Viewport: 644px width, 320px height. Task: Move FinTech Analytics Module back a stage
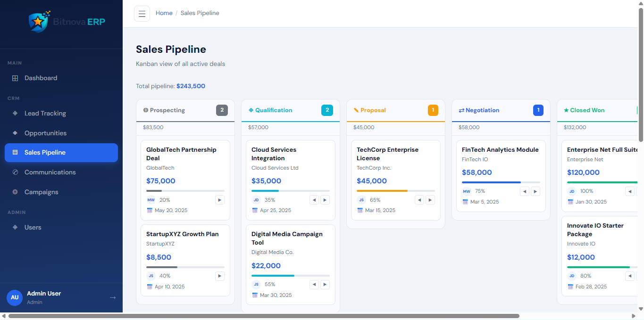(x=525, y=191)
